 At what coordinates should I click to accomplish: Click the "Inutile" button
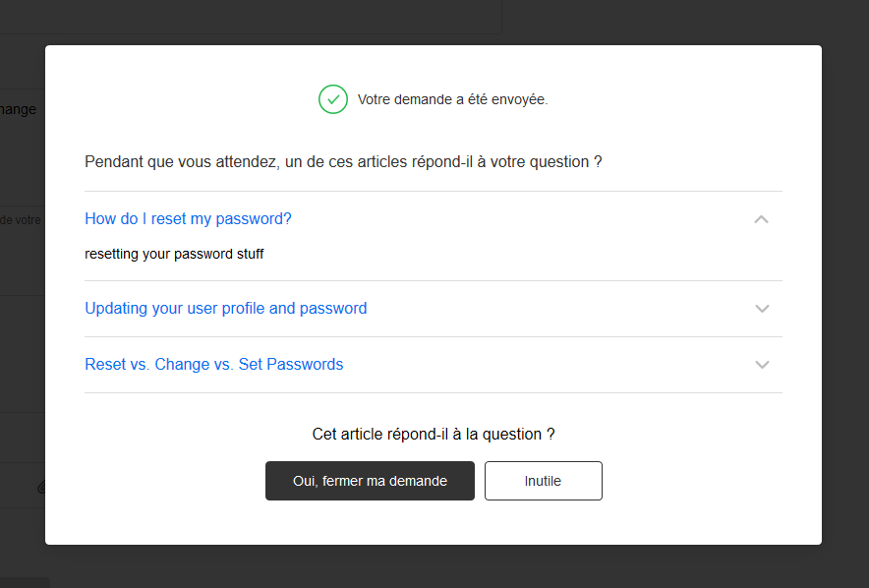[543, 481]
